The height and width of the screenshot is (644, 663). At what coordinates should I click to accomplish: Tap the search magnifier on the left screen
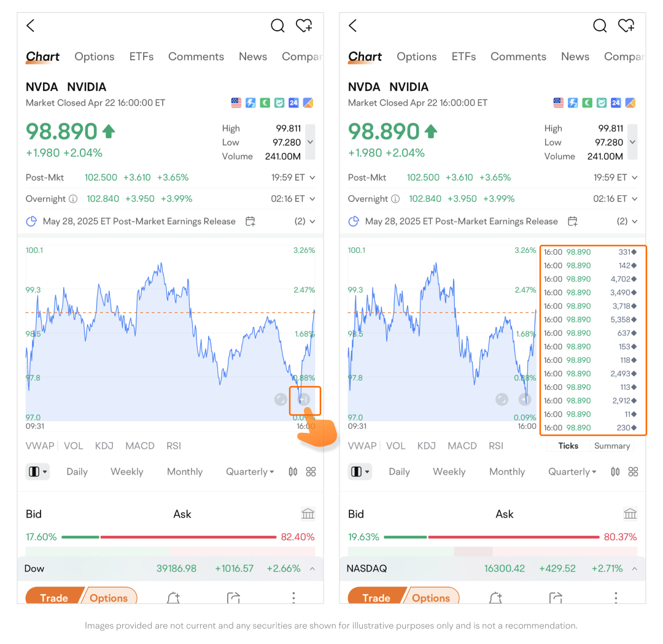click(277, 26)
